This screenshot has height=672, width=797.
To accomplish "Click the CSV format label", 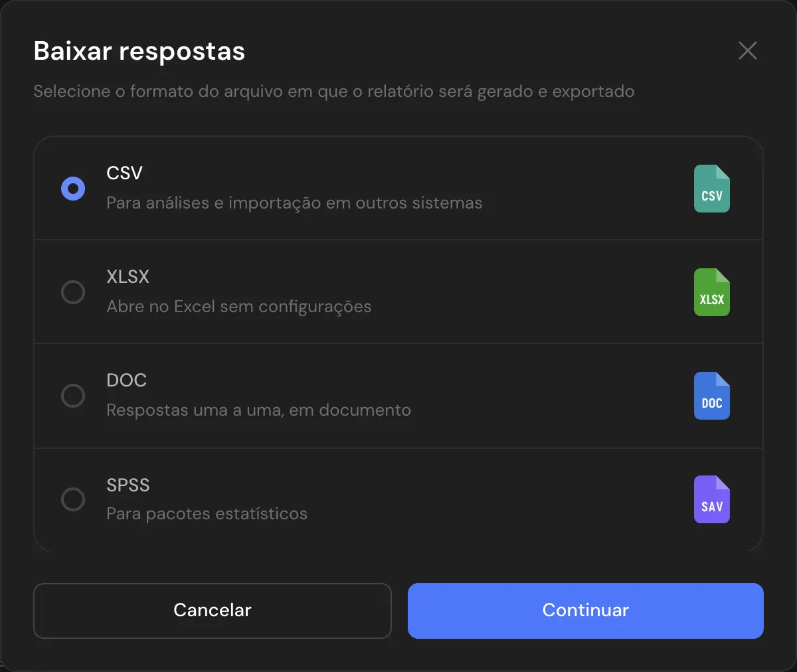I will pyautogui.click(x=125, y=173).
